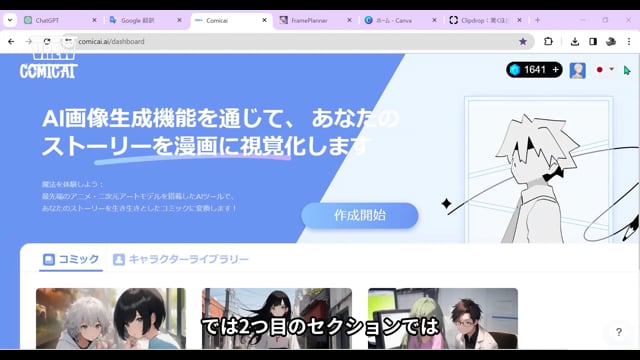Screen dimensions: 640x360
Task: Open the comic thumbnail with silver-haired character
Action: [x=111, y=318]
